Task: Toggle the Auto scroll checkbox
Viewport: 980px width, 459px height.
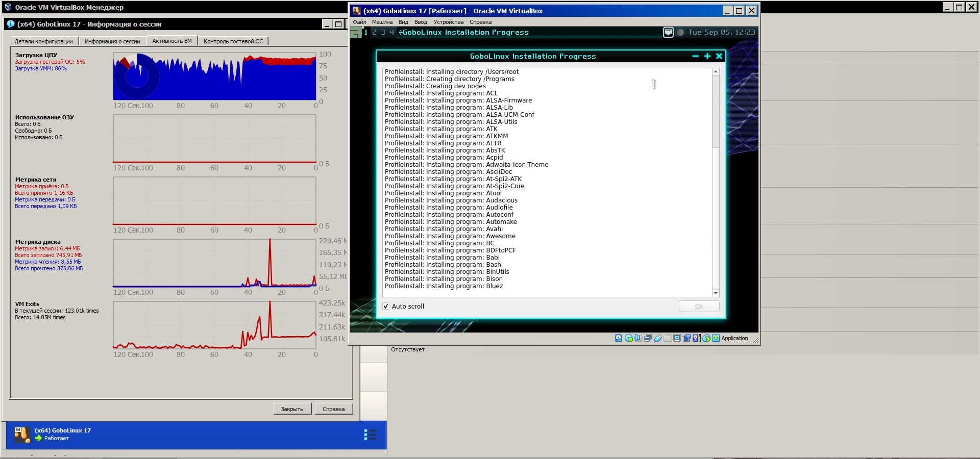Action: pyautogui.click(x=386, y=306)
